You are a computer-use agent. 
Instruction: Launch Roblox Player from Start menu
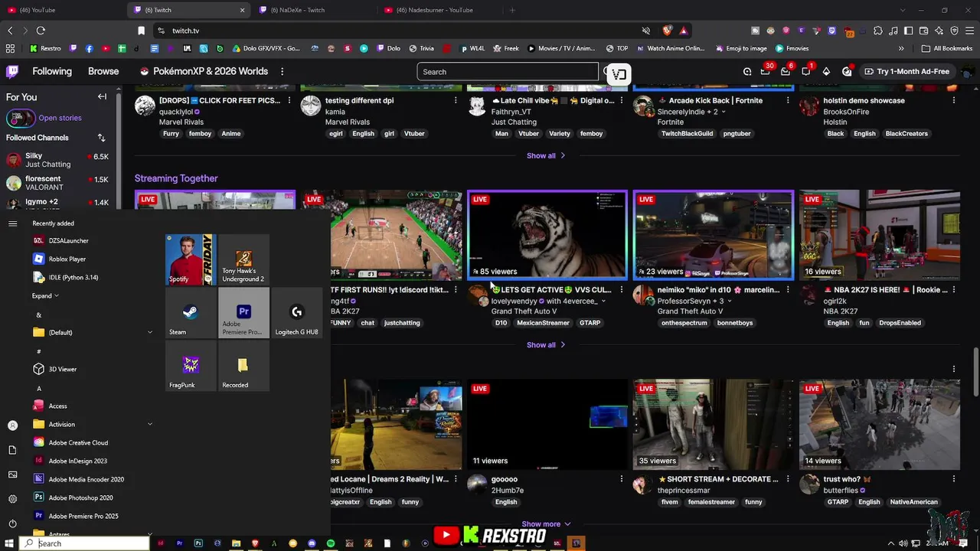pyautogui.click(x=67, y=259)
